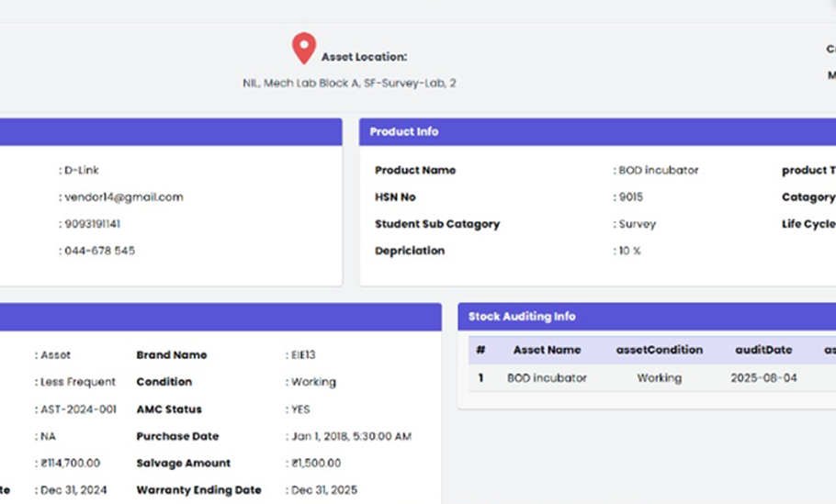Click the HSN No value 9015

pos(631,197)
